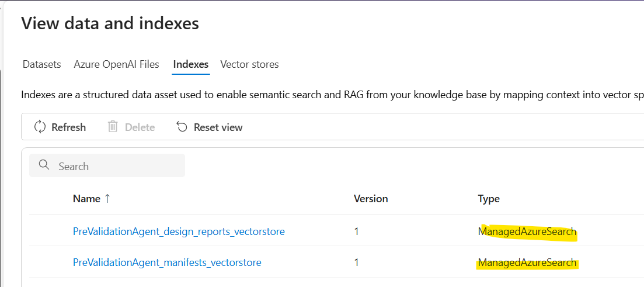This screenshot has width=644, height=287.
Task: Click the Delete trash can icon
Action: point(113,127)
